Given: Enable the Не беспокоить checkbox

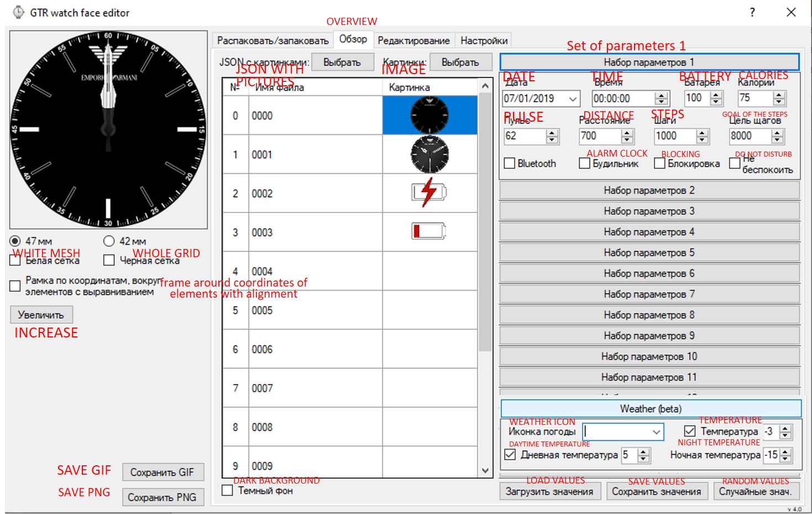Looking at the screenshot, I should 735,163.
